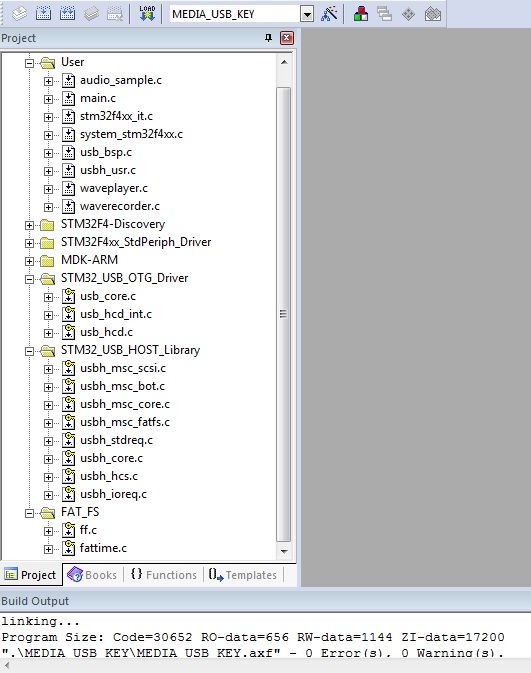Click the file icon beside usbh_hcs.c
The height and width of the screenshot is (673, 531).
click(x=68, y=476)
